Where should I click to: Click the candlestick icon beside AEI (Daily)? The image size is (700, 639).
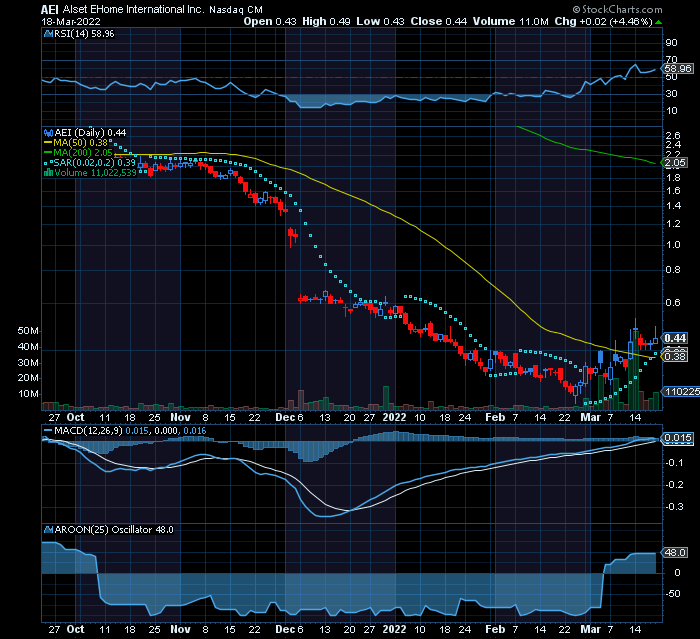[x=48, y=133]
